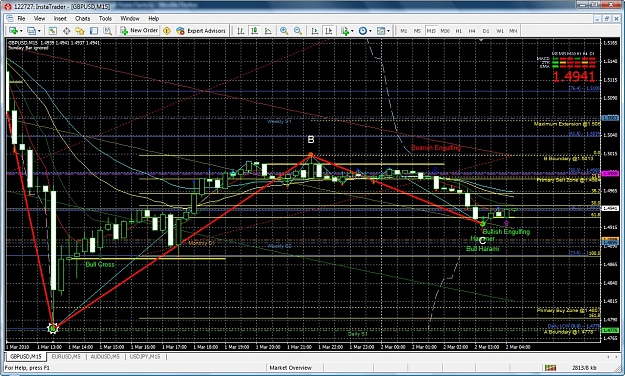Open the Help menu
Viewport: 625px width, 376px height.
point(153,18)
